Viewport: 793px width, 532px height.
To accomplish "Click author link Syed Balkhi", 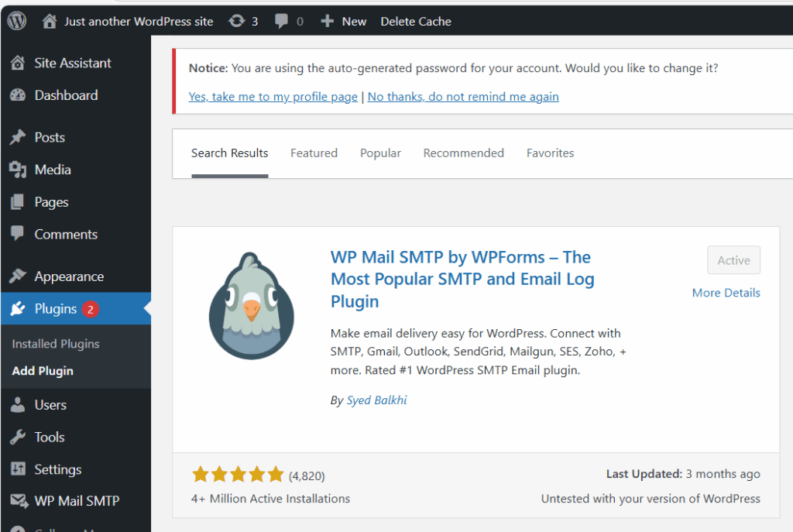I will 376,400.
